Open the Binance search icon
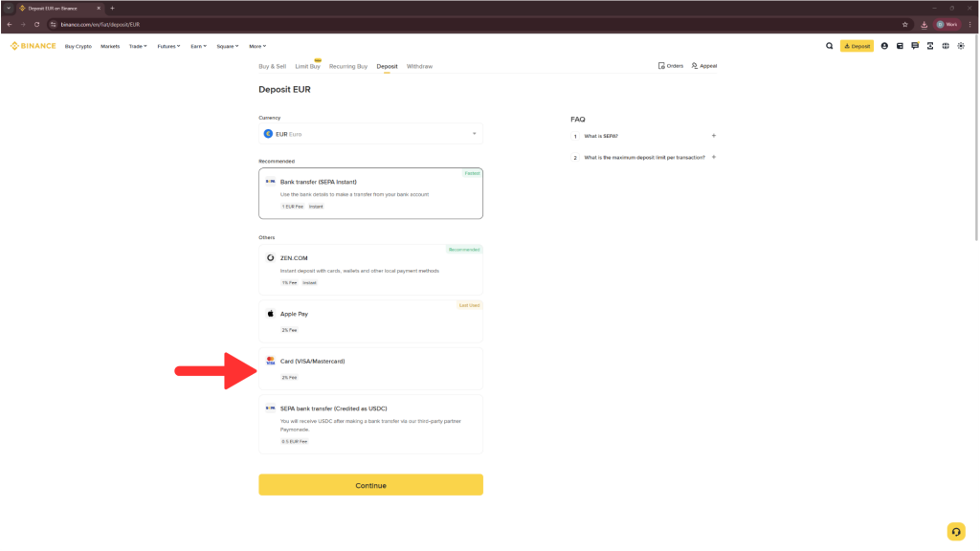Screen dimensions: 980x551 pyautogui.click(x=830, y=46)
